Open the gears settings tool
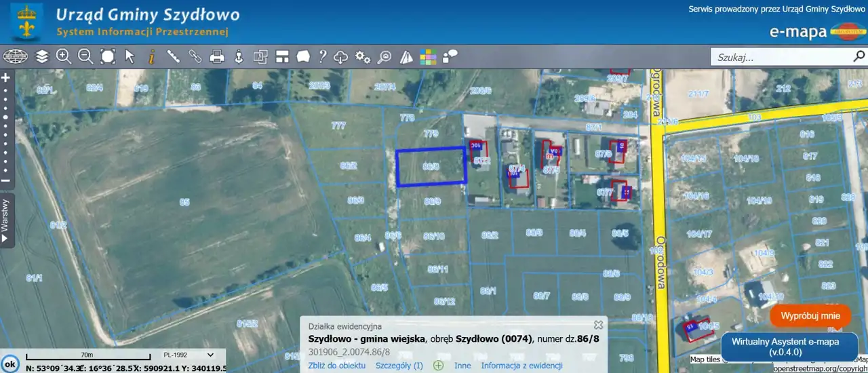868x373 pixels. 363,56
